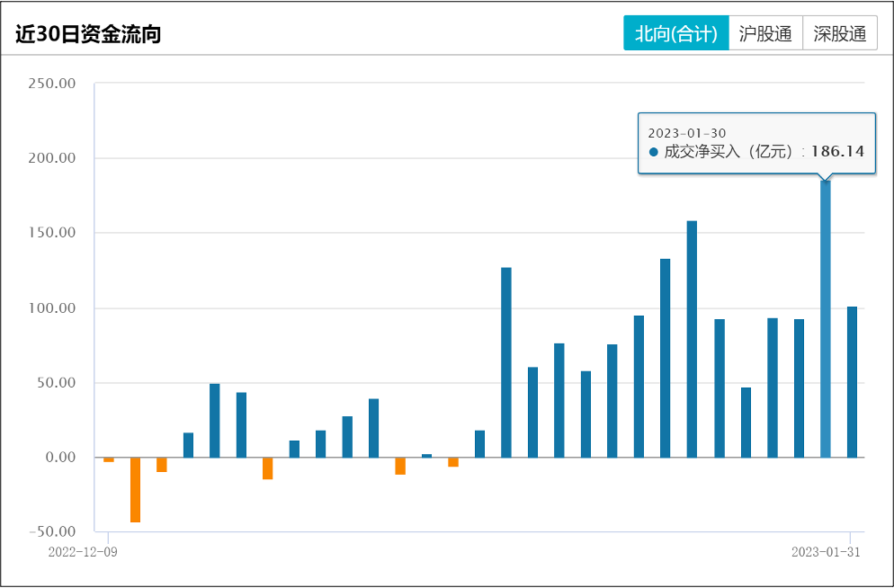
Task: Click the 成交净买入（亿元） series label
Action: tap(730, 152)
